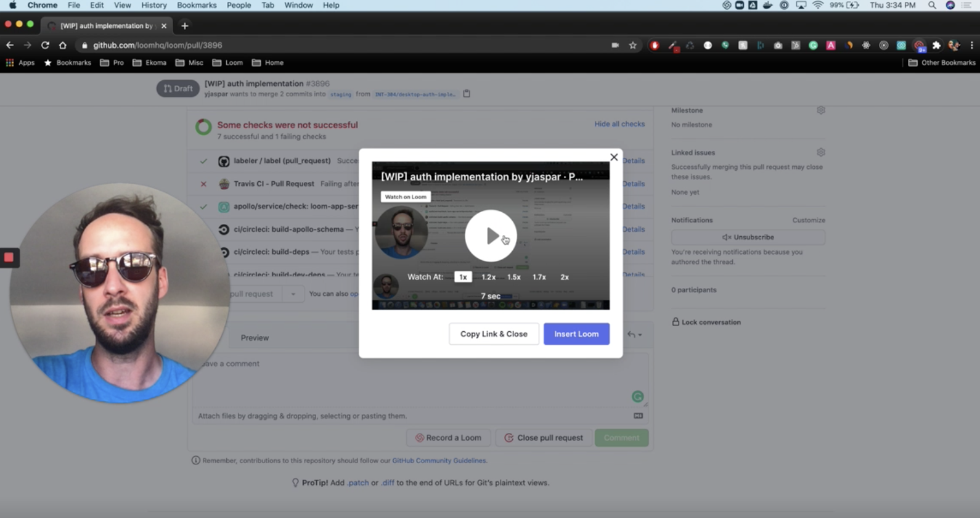Screen dimensions: 980x518
Task: Open the Other Bookmarks folder
Action: point(942,62)
